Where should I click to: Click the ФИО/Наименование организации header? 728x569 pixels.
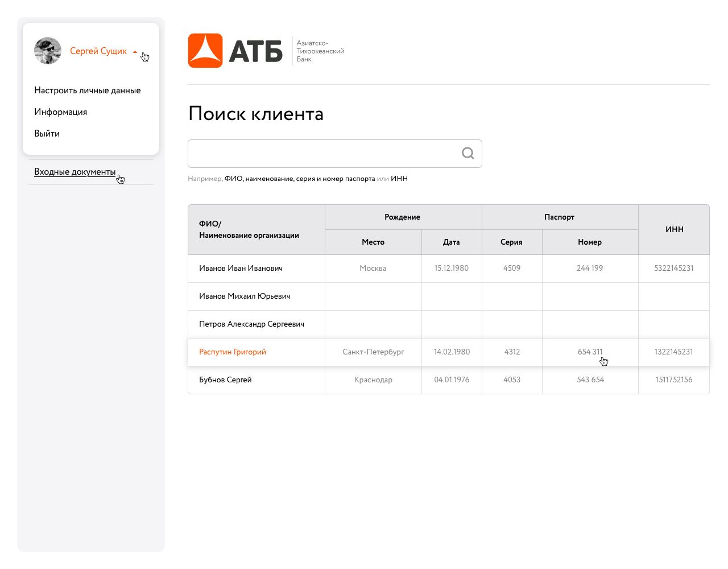[257, 229]
